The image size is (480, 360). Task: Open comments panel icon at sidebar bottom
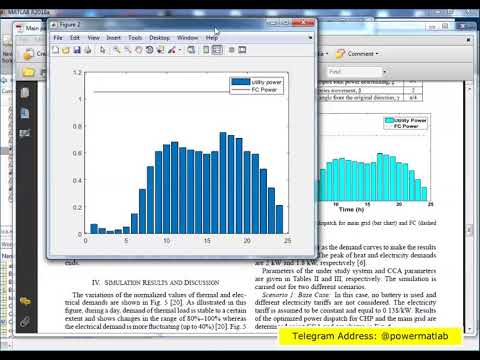[x=25, y=302]
